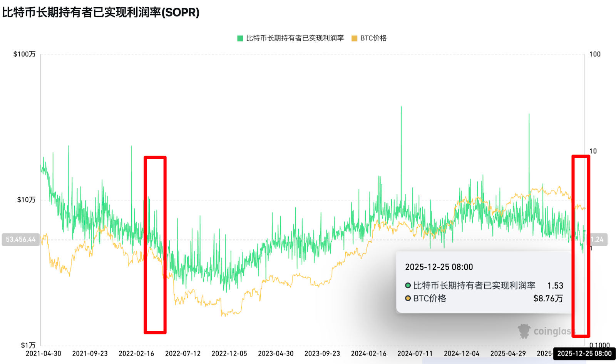This screenshot has width=616, height=364.
Task: Click the $100万 left axis label
Action: [24, 54]
